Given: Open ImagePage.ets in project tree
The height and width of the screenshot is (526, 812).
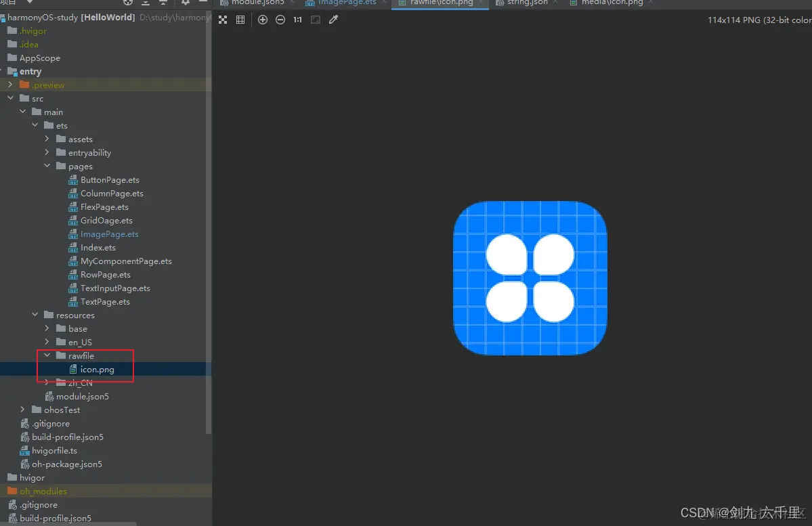Looking at the screenshot, I should (x=109, y=234).
